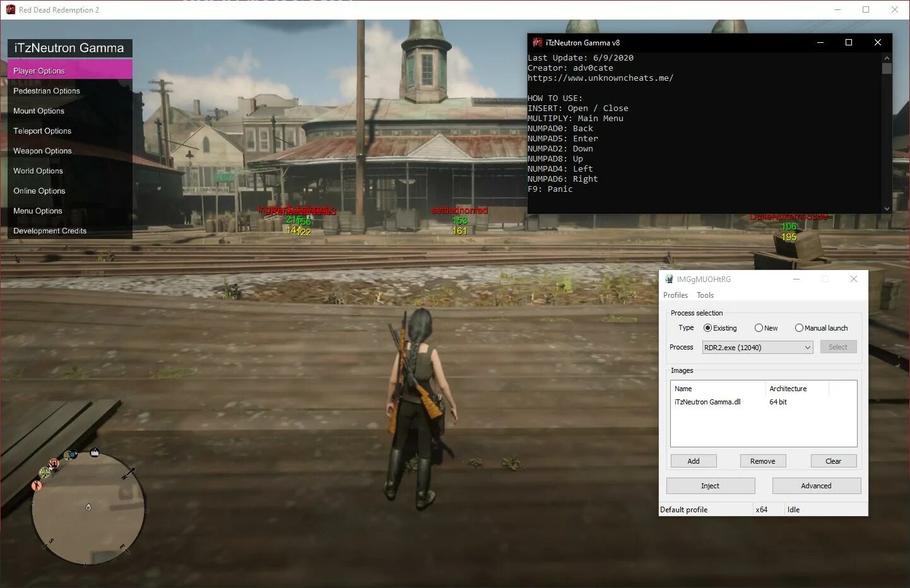Click the north arrow on minimap
This screenshot has height=588, width=910.
pos(129,473)
